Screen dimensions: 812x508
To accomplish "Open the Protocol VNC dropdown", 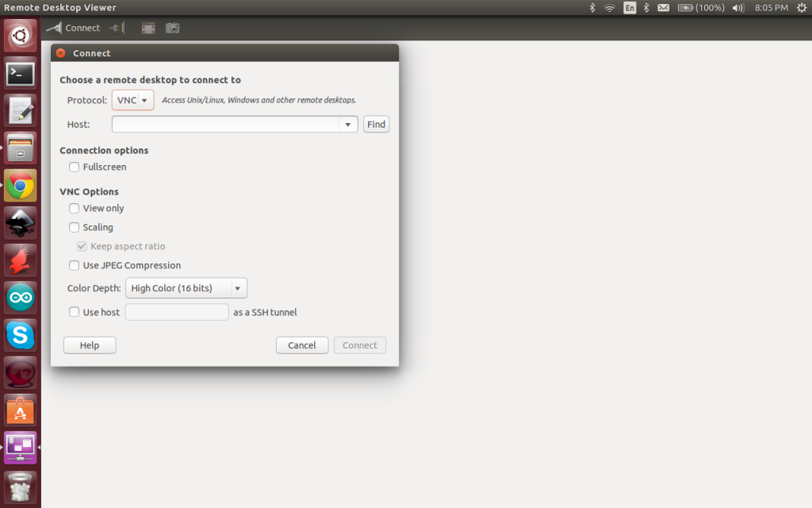I will point(132,101).
